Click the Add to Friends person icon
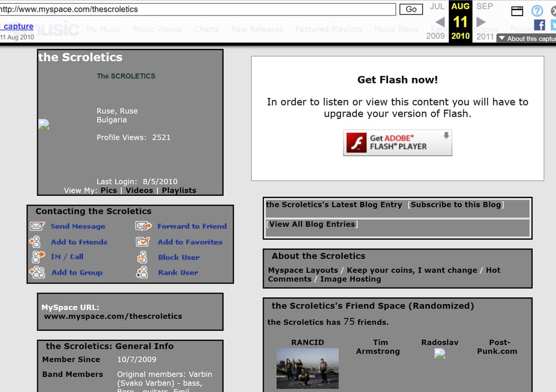 pyautogui.click(x=35, y=241)
